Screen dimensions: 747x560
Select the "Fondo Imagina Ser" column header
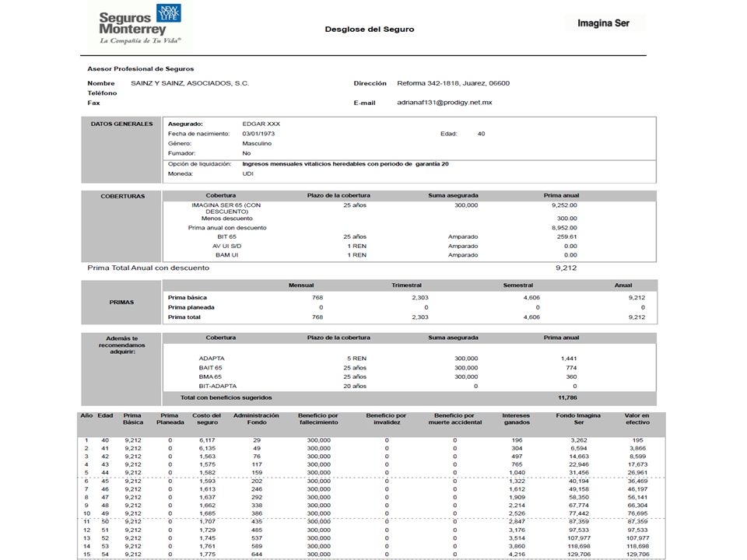[578, 419]
